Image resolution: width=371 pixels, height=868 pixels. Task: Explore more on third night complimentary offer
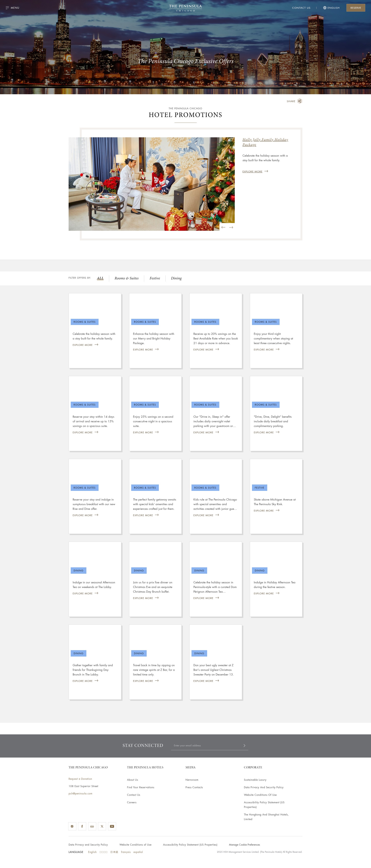pyautogui.click(x=266, y=350)
